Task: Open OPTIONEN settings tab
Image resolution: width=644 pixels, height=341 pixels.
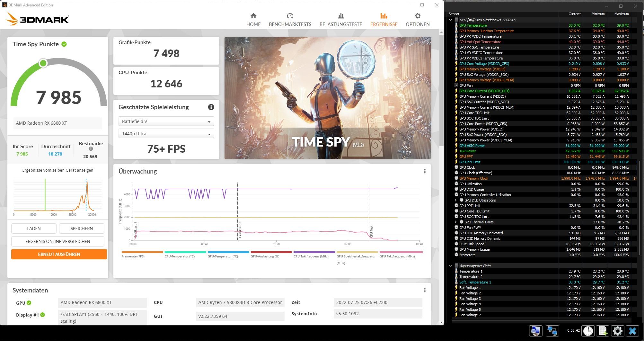Action: coord(418,20)
